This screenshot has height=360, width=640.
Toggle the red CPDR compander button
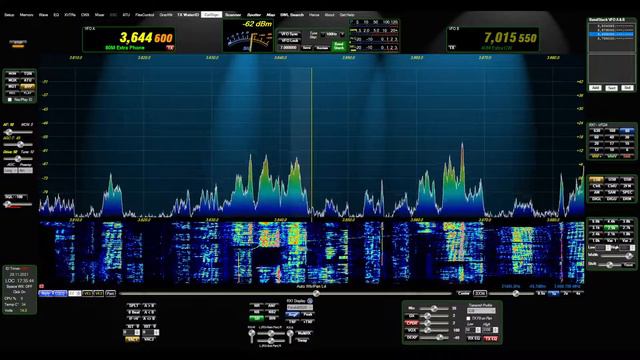click(x=411, y=323)
